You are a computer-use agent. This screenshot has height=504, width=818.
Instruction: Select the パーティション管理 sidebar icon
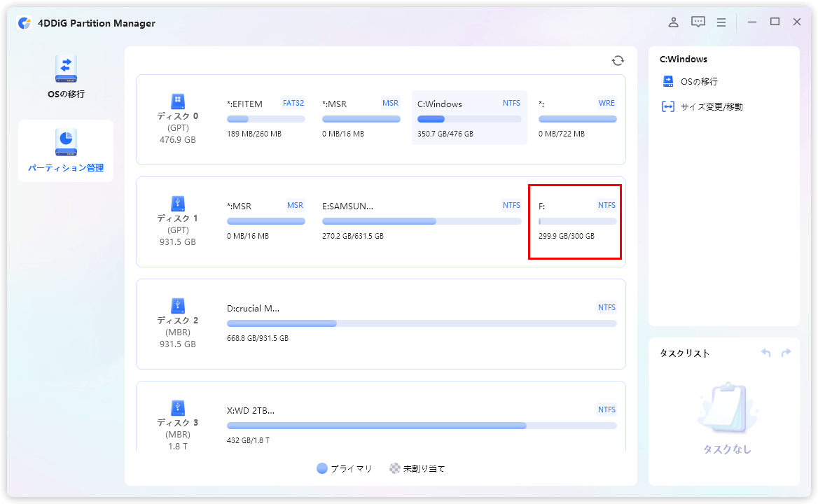tap(66, 142)
